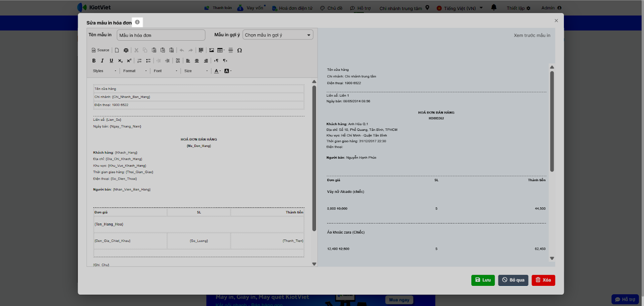Open the Styles dropdown
The image size is (644, 306).
point(105,71)
